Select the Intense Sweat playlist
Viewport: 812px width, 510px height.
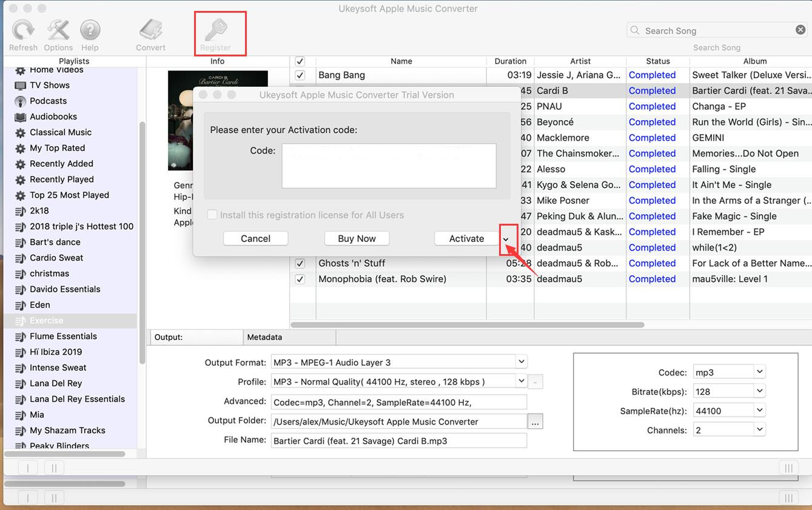tap(58, 368)
